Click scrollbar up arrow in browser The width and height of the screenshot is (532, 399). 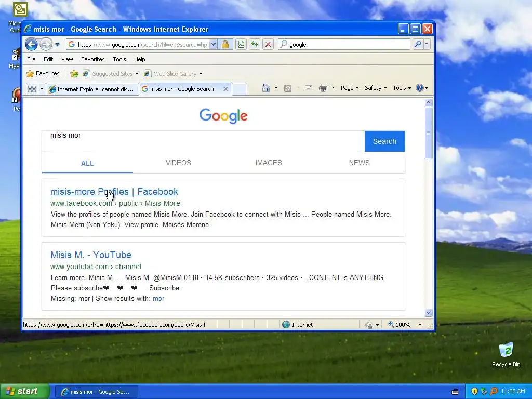pos(428,102)
